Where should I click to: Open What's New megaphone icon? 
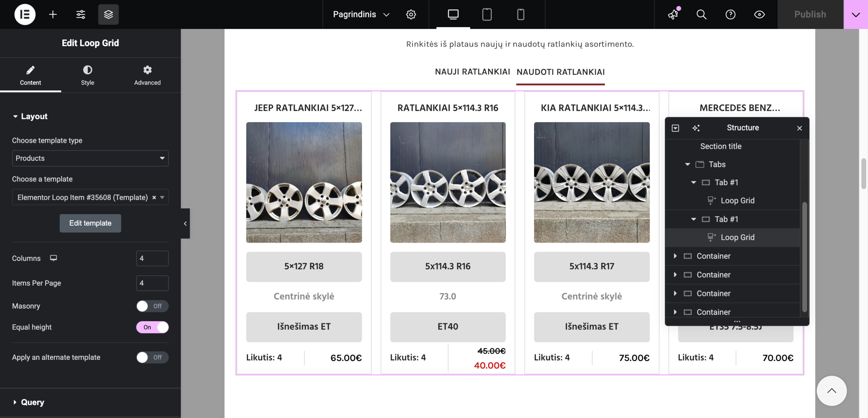click(673, 14)
